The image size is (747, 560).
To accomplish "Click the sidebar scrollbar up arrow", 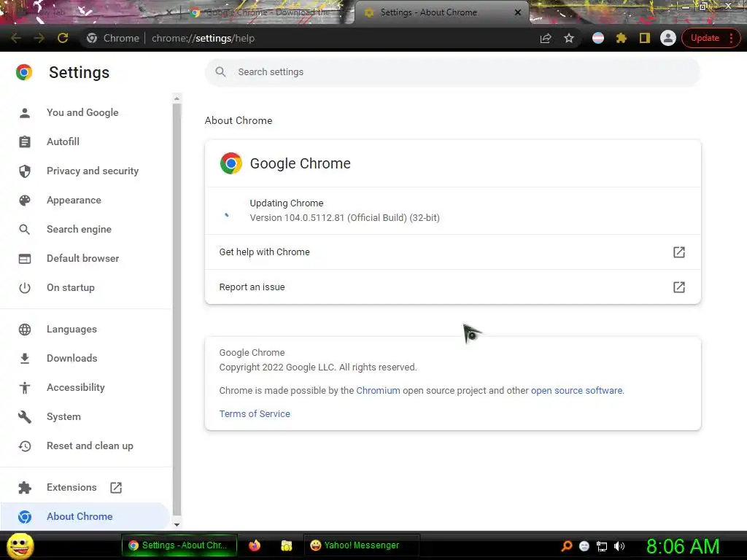I will [x=177, y=98].
